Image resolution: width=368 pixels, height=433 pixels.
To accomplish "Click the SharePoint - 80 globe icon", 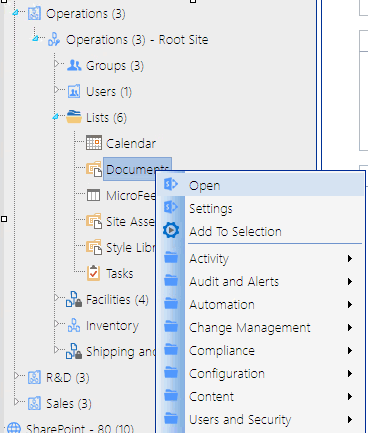I will (x=14, y=428).
